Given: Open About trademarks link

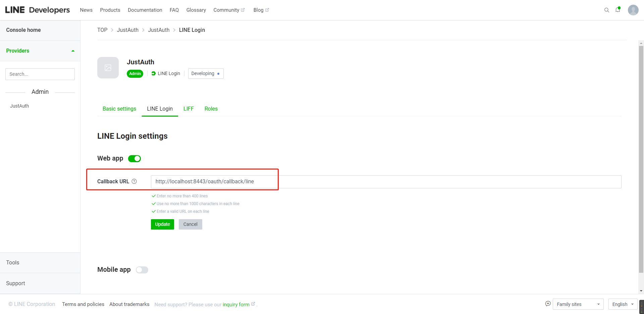Looking at the screenshot, I should [x=129, y=304].
